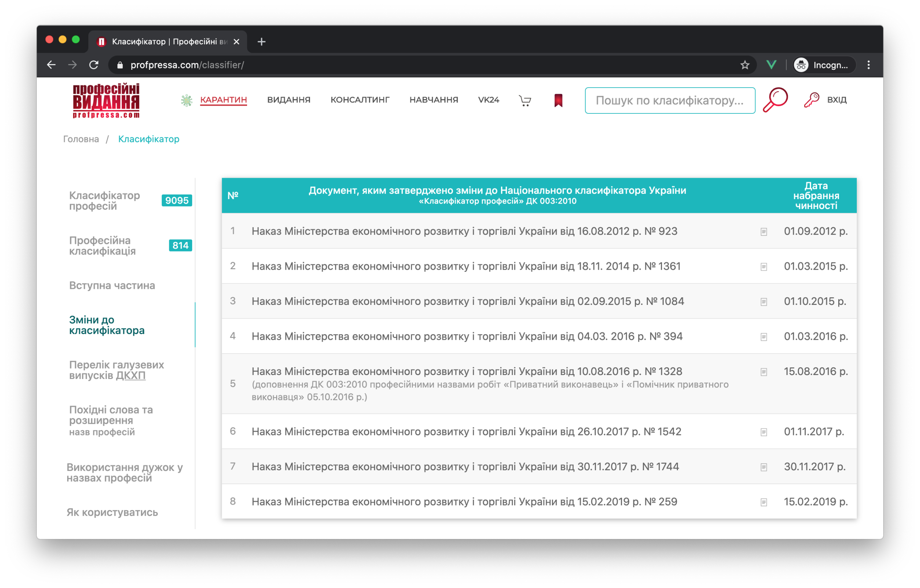The height and width of the screenshot is (588, 920).
Task: Open document icon for order № 259
Action: click(x=763, y=502)
